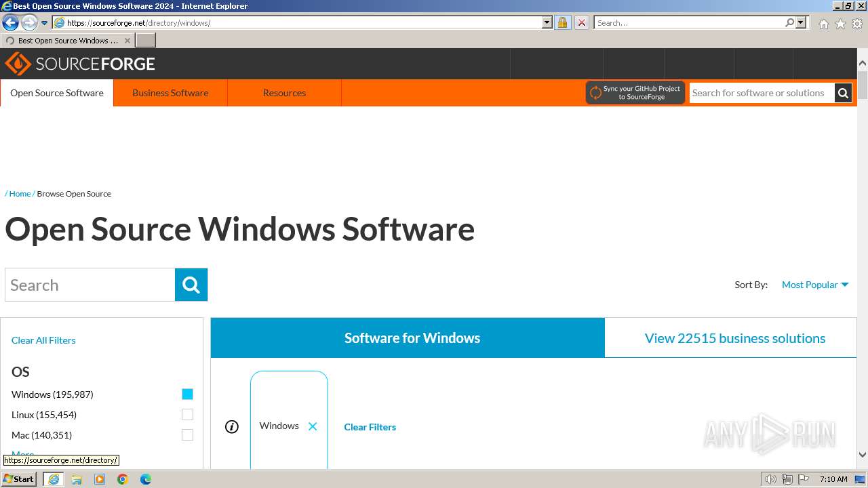
Task: Switch to Software for Windows tab
Action: [408, 338]
